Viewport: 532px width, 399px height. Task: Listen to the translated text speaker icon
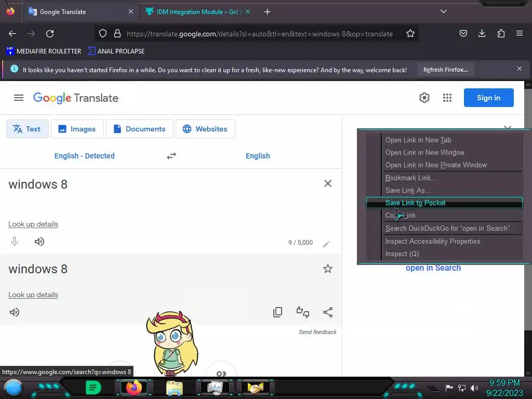click(x=14, y=312)
